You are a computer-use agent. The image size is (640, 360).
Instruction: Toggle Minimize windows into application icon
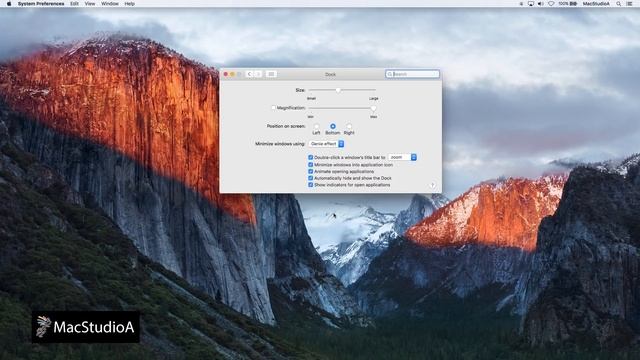tap(311, 164)
